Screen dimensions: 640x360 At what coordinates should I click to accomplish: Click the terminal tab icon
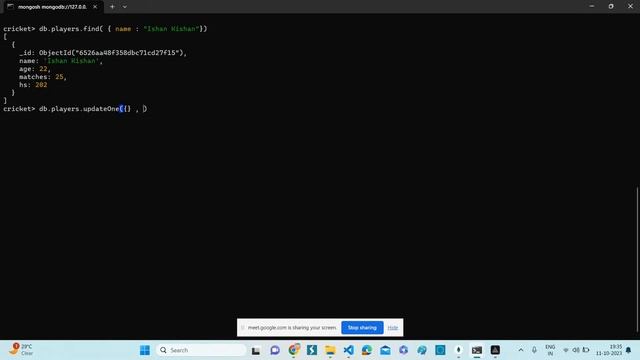[x=11, y=7]
